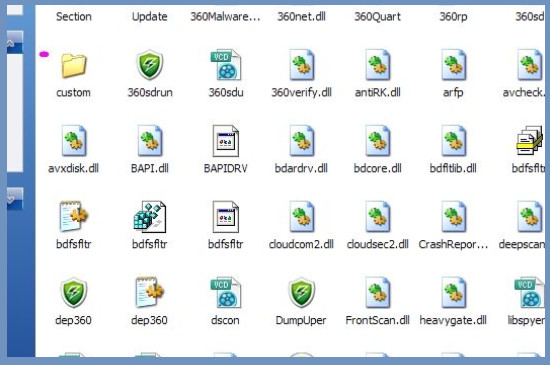The height and width of the screenshot is (365, 550).
Task: Select the BAPI.dll file icon
Action: pyautogui.click(x=150, y=141)
